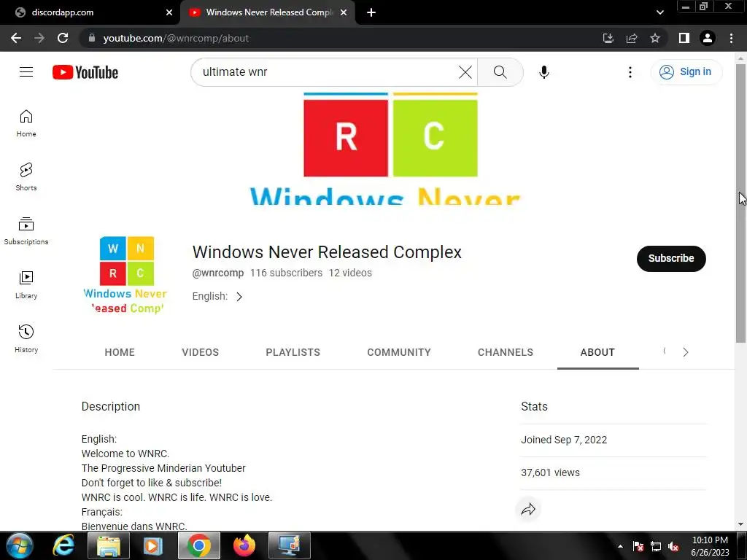Open YouTube settings three-dot menu
The height and width of the screenshot is (560, 747).
tap(630, 72)
